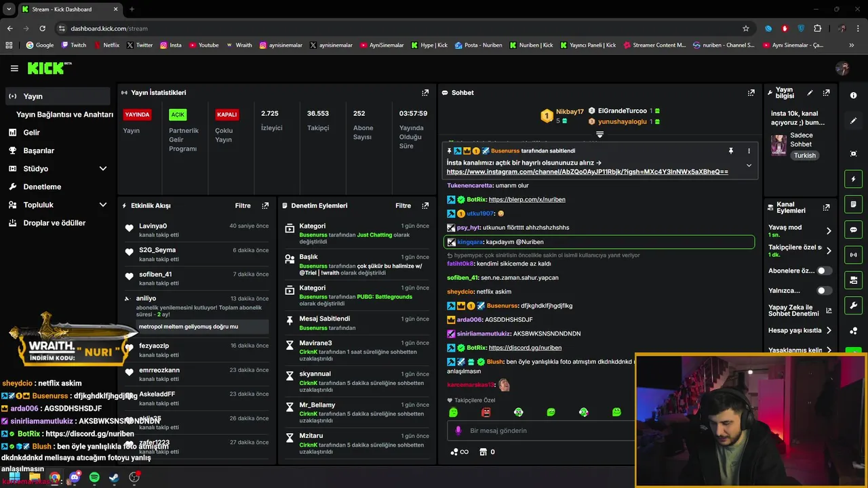This screenshot has height=488, width=868.
Task: Open the pinned Instagram channel link
Action: coord(587,172)
